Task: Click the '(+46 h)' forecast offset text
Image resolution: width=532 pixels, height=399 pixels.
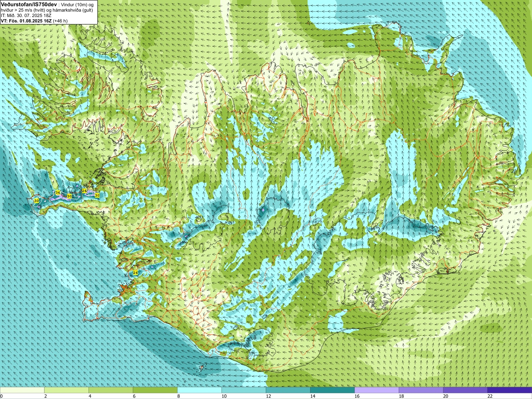Action: click(x=60, y=21)
